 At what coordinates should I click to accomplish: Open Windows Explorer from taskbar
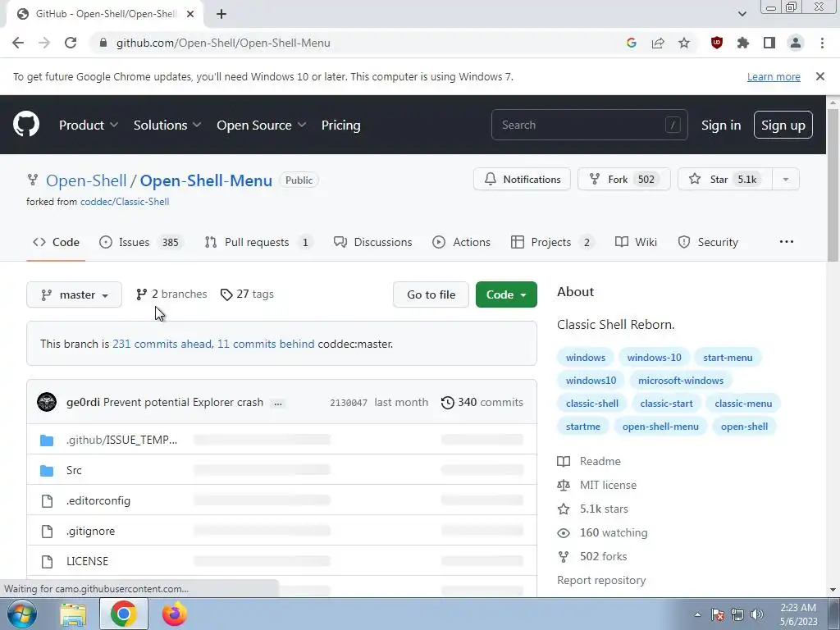tap(73, 614)
